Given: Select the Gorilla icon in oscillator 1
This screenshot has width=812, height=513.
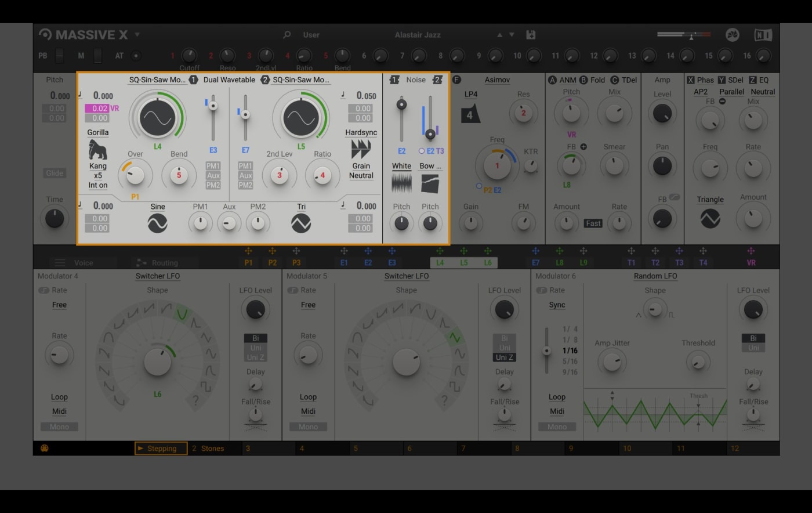Looking at the screenshot, I should [x=97, y=149].
